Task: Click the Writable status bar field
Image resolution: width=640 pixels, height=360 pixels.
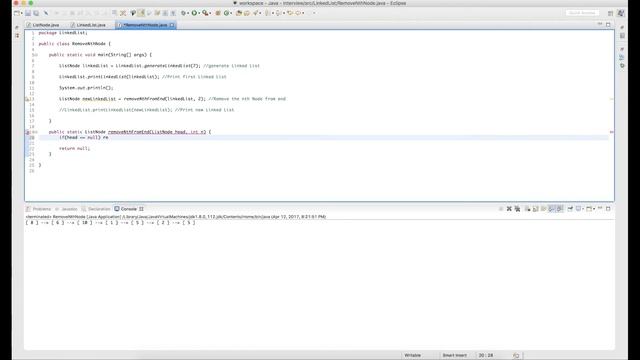Action: click(413, 355)
